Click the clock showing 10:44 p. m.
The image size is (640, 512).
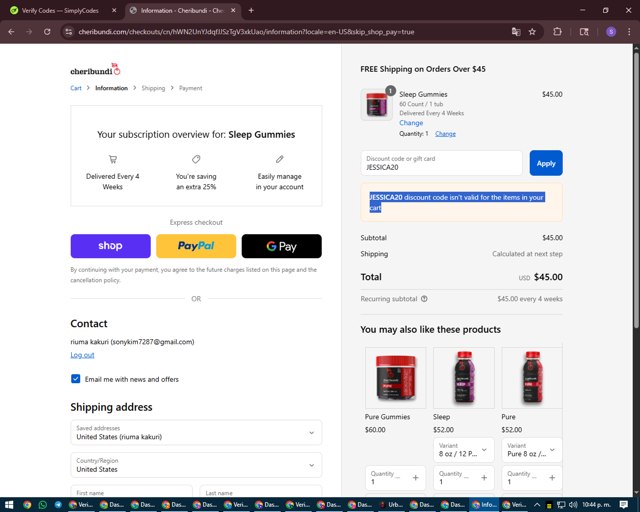(x=596, y=505)
